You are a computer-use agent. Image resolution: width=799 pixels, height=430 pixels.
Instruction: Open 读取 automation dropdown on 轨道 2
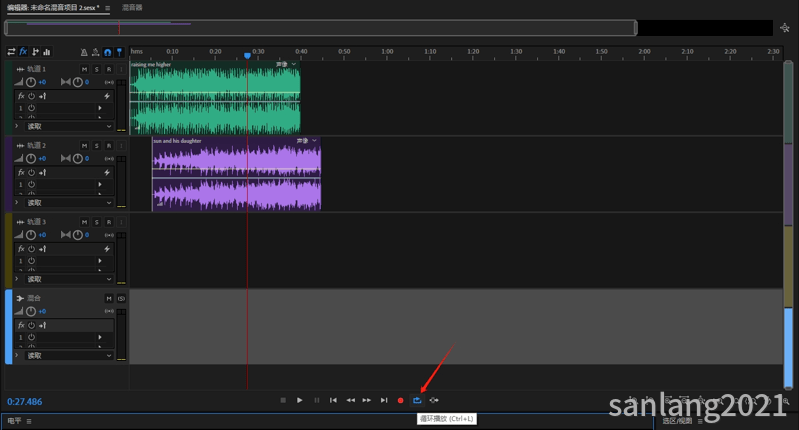point(69,203)
